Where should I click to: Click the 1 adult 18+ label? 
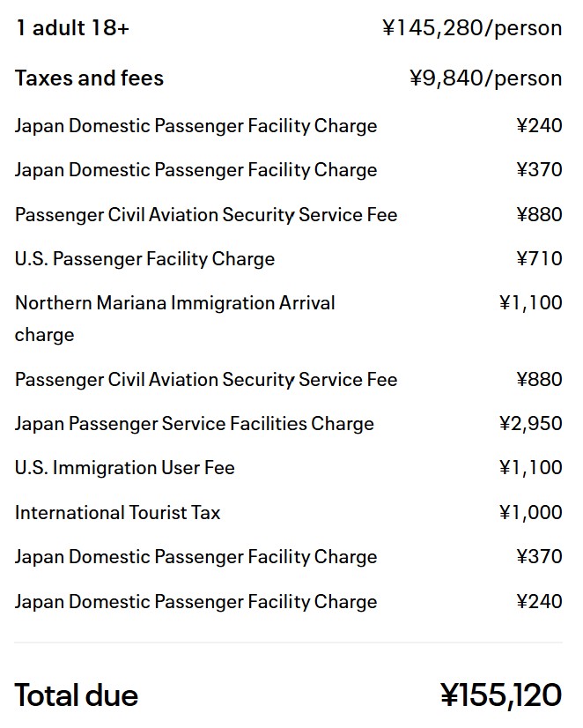click(72, 28)
